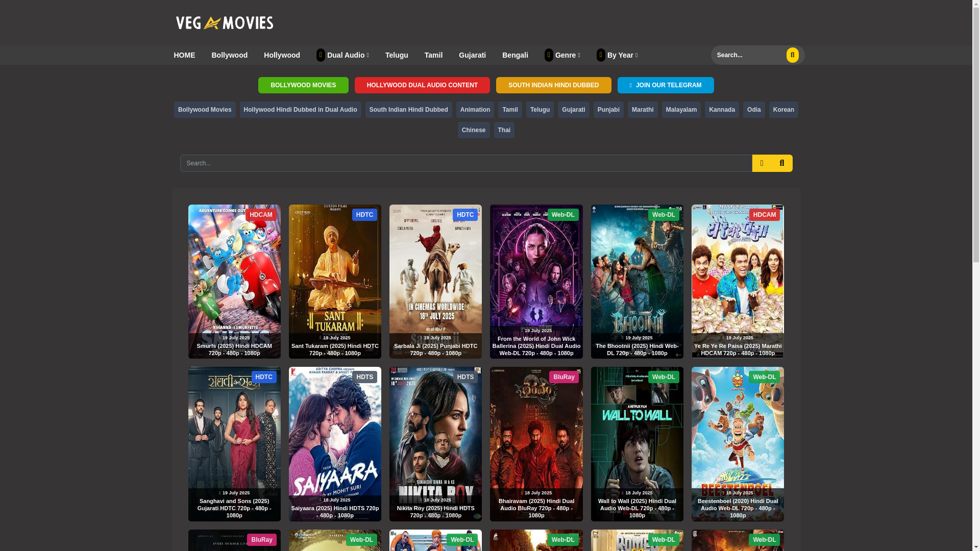Open the Nikita Roy (2025) movie poster

click(x=435, y=444)
